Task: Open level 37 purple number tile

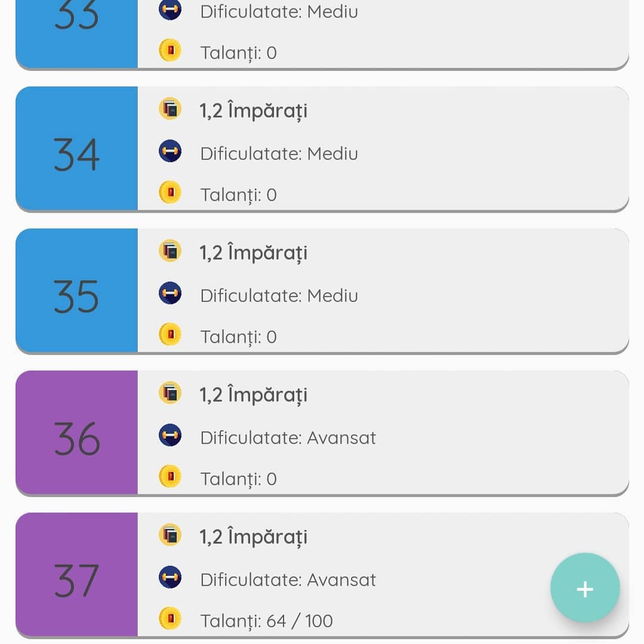Action: (76, 575)
